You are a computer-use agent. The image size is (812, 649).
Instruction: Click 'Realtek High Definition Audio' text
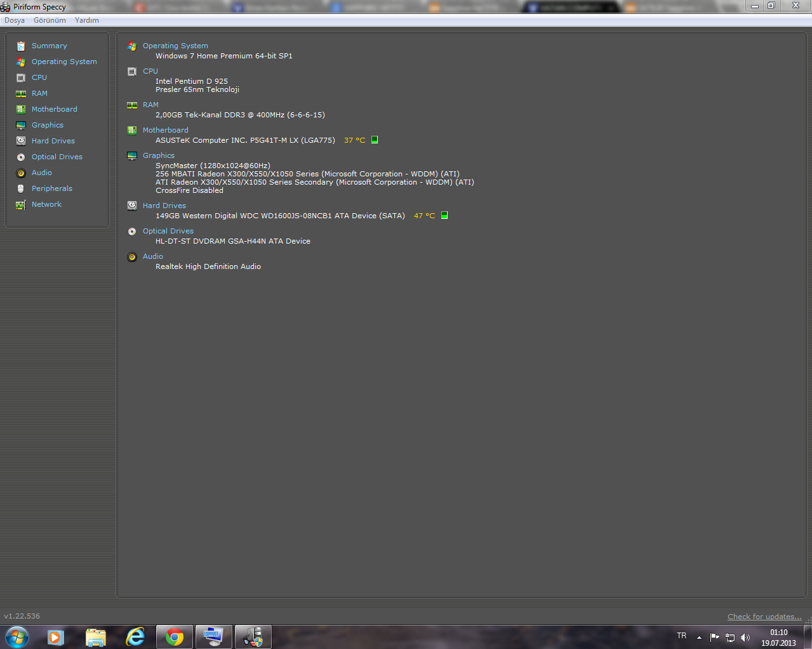pyautogui.click(x=208, y=266)
